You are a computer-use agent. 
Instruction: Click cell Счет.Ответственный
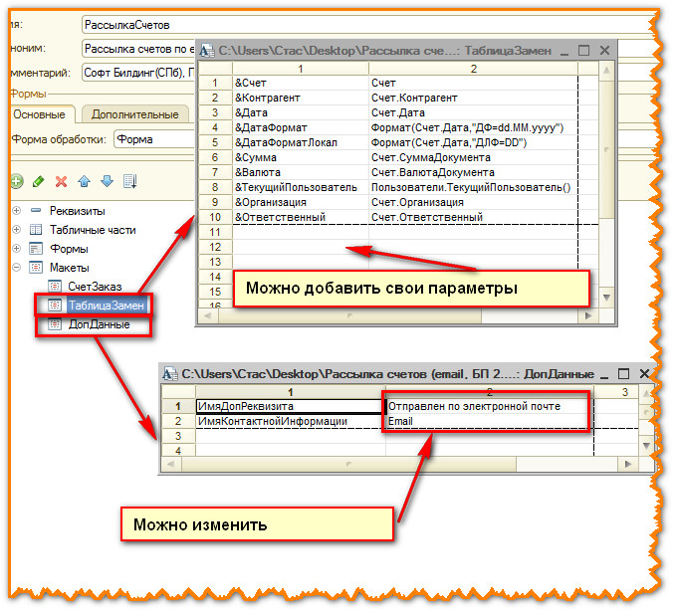click(x=476, y=218)
